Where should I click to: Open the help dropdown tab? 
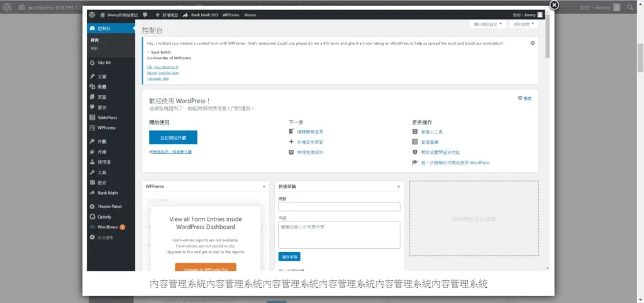pyautogui.click(x=524, y=25)
